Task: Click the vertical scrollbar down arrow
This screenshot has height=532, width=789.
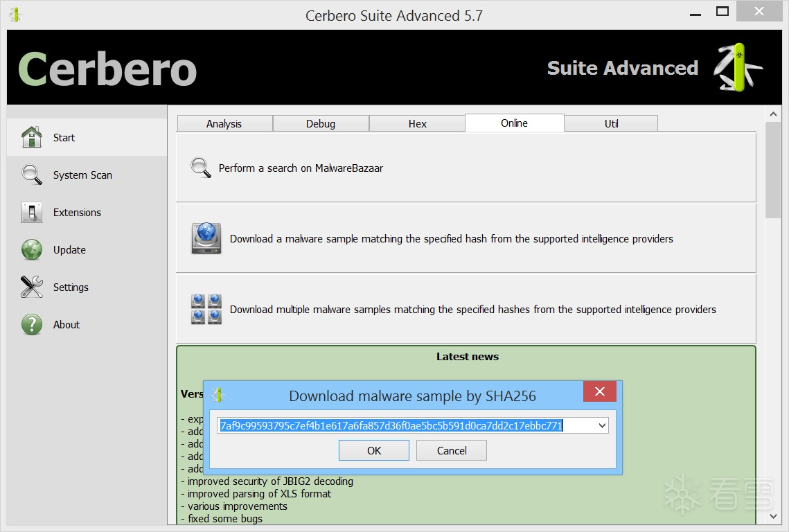Action: pos(773,516)
